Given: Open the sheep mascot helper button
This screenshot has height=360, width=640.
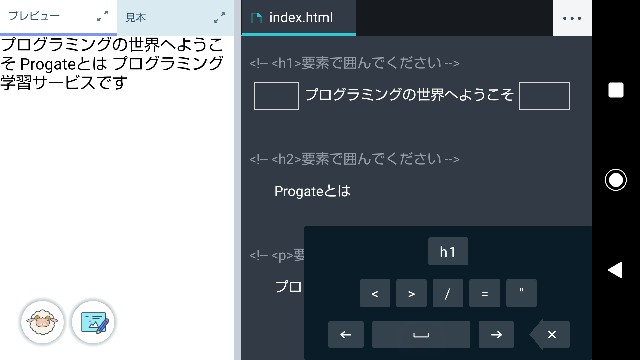Looking at the screenshot, I should point(42,322).
